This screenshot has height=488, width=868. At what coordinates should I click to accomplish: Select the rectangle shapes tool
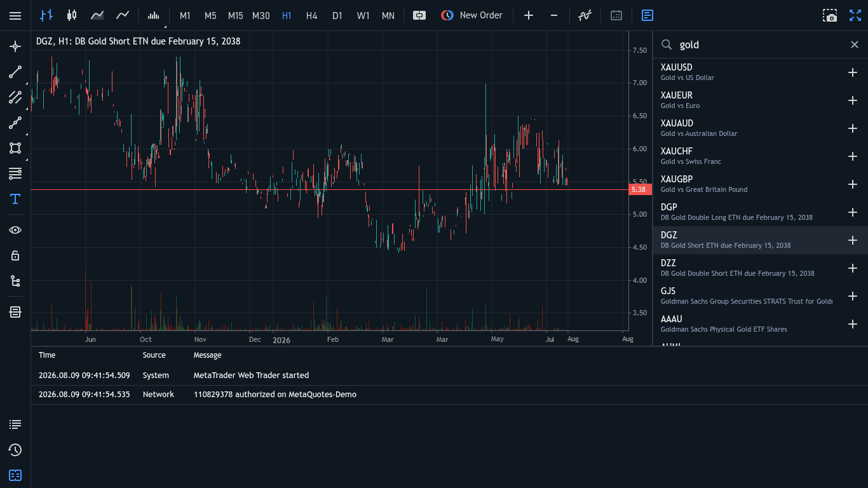[x=15, y=148]
